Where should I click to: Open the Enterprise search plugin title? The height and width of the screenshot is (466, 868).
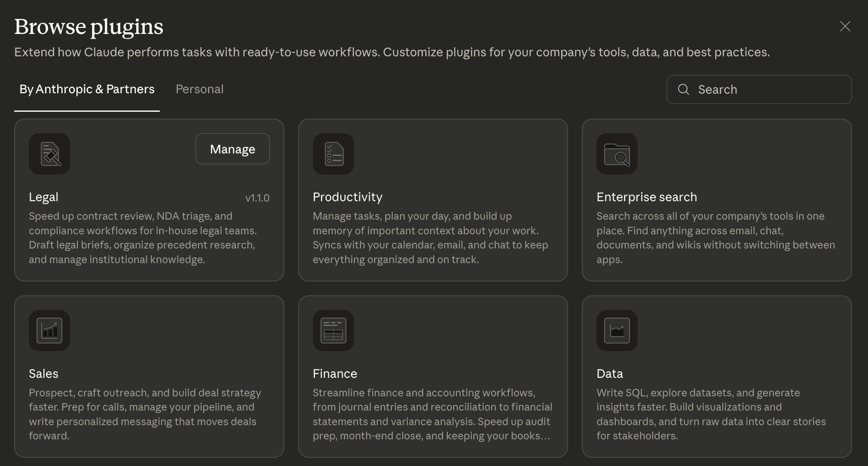pos(646,197)
